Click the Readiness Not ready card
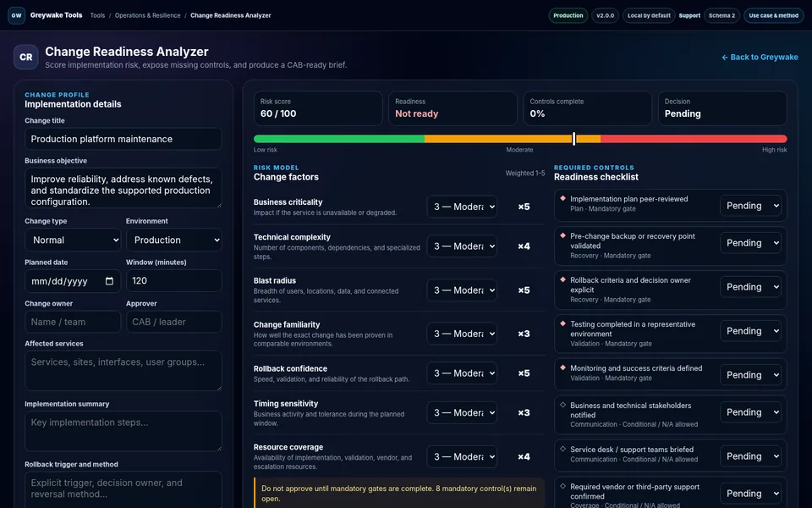 pyautogui.click(x=453, y=108)
